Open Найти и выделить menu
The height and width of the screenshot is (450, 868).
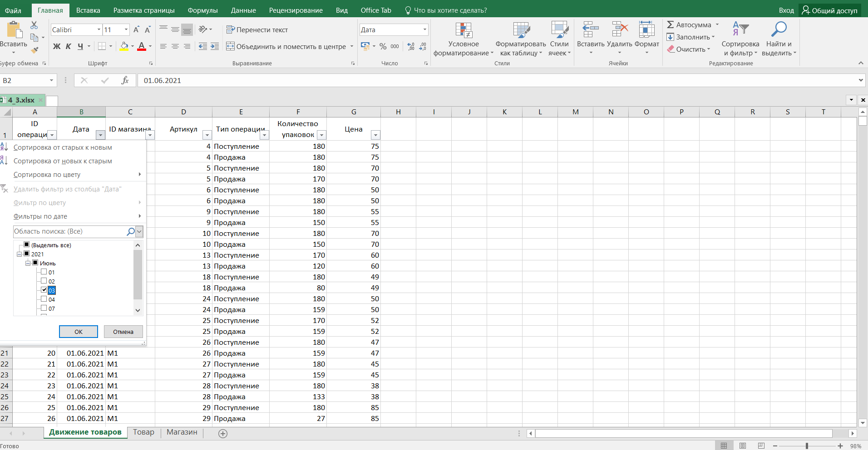(x=779, y=39)
